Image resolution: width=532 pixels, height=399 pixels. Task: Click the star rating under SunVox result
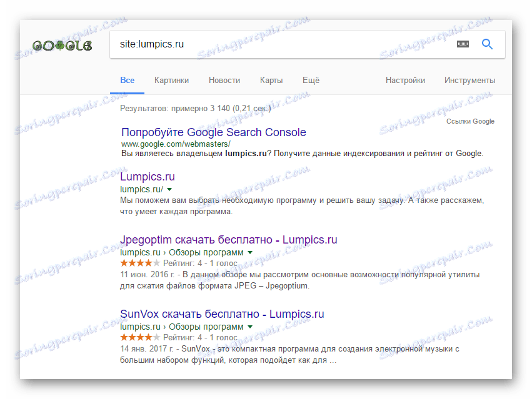(x=140, y=337)
